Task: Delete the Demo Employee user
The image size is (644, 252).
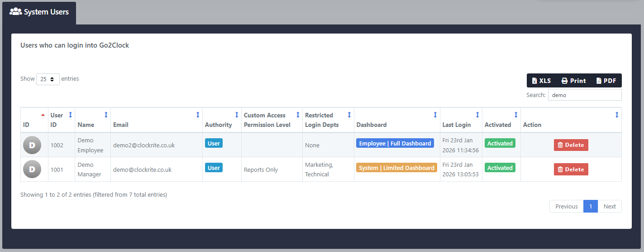Action: [571, 145]
